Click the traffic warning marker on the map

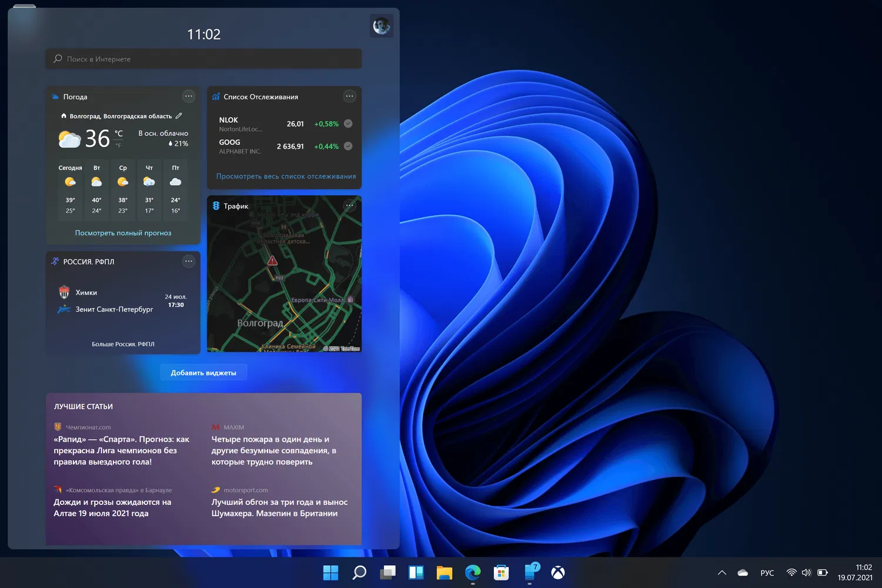tap(272, 260)
